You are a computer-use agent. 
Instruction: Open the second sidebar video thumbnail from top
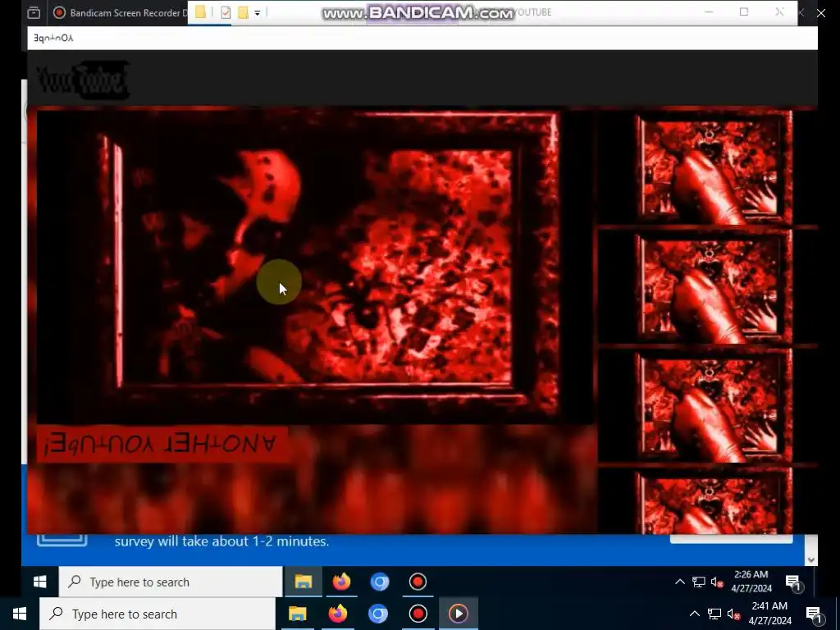(713, 288)
